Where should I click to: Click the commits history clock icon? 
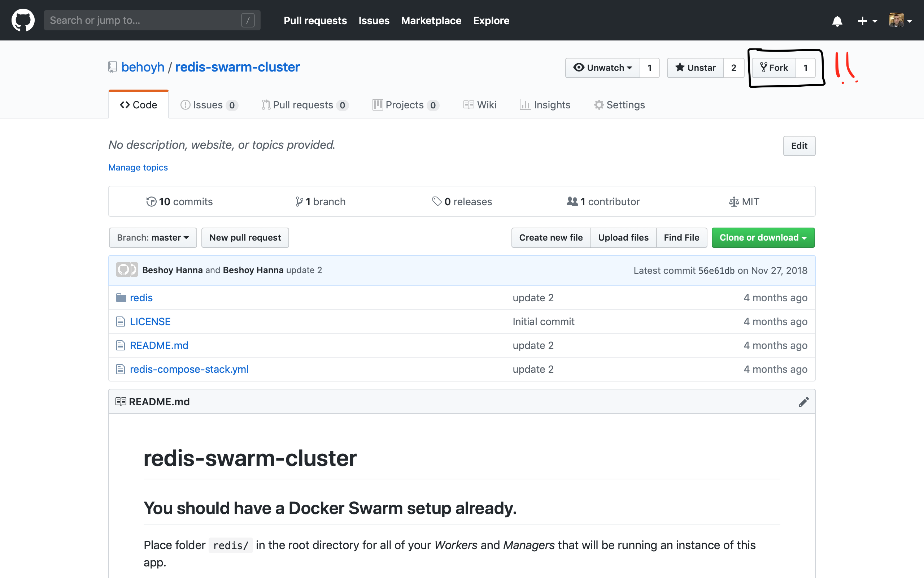point(151,202)
